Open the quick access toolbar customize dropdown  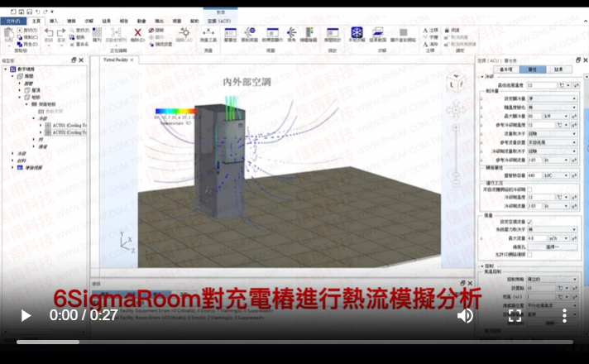coord(52,12)
